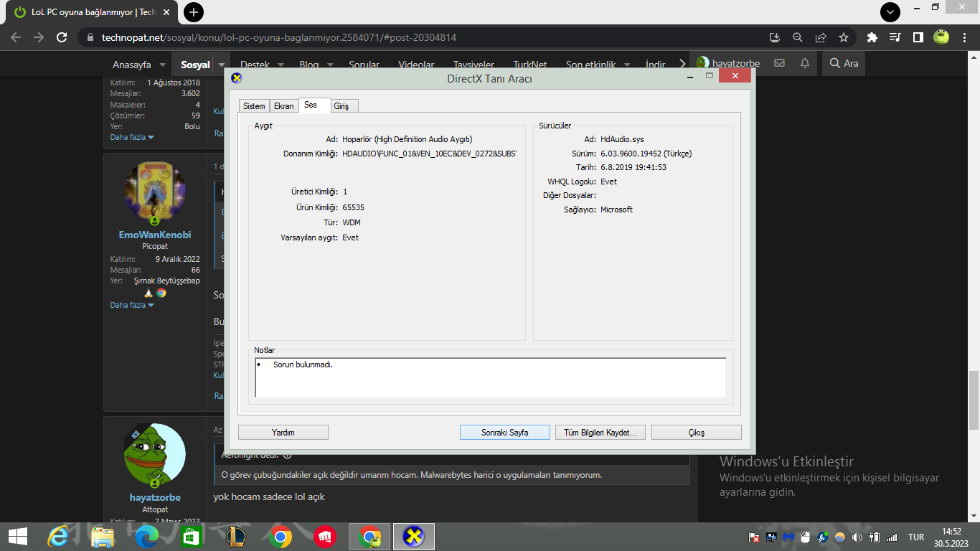Image resolution: width=980 pixels, height=551 pixels.
Task: Click the 'Sorun bulunmadı.' note
Action: coord(303,364)
